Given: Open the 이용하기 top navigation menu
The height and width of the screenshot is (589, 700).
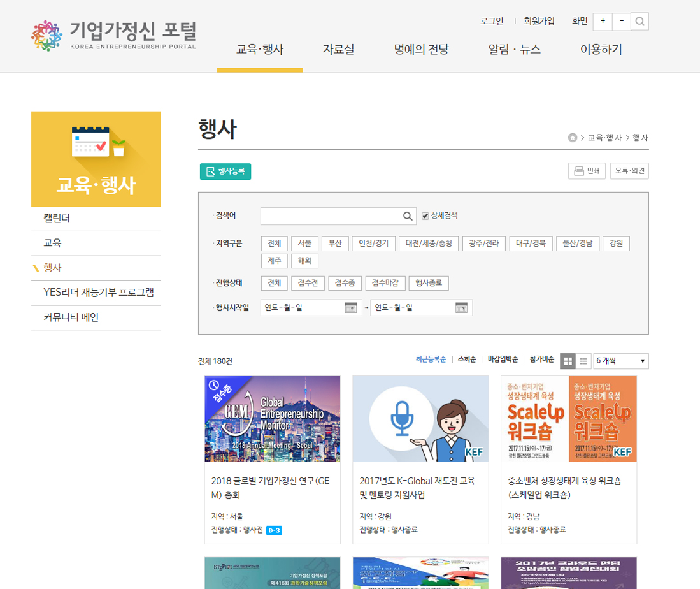Looking at the screenshot, I should pyautogui.click(x=601, y=49).
